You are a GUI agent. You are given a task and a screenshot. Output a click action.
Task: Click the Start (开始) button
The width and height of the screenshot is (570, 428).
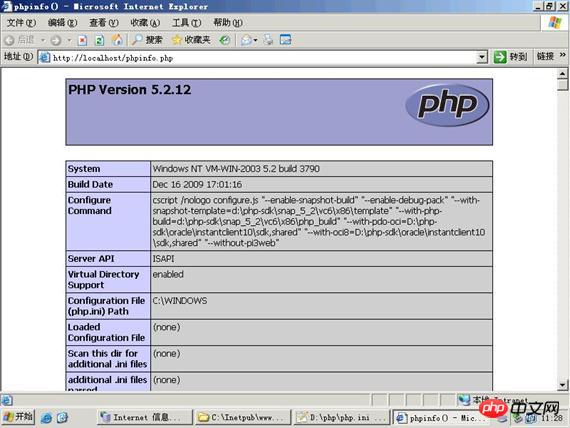pos(18,417)
